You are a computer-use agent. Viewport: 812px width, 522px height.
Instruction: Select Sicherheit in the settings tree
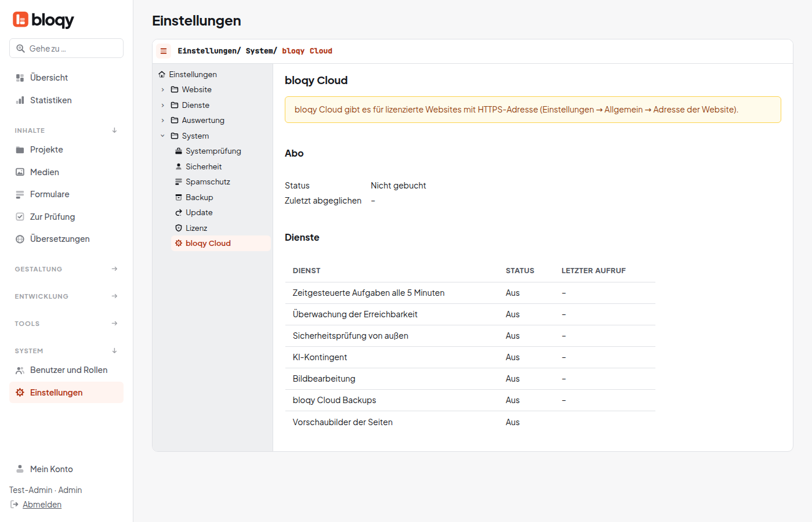(x=221, y=167)
